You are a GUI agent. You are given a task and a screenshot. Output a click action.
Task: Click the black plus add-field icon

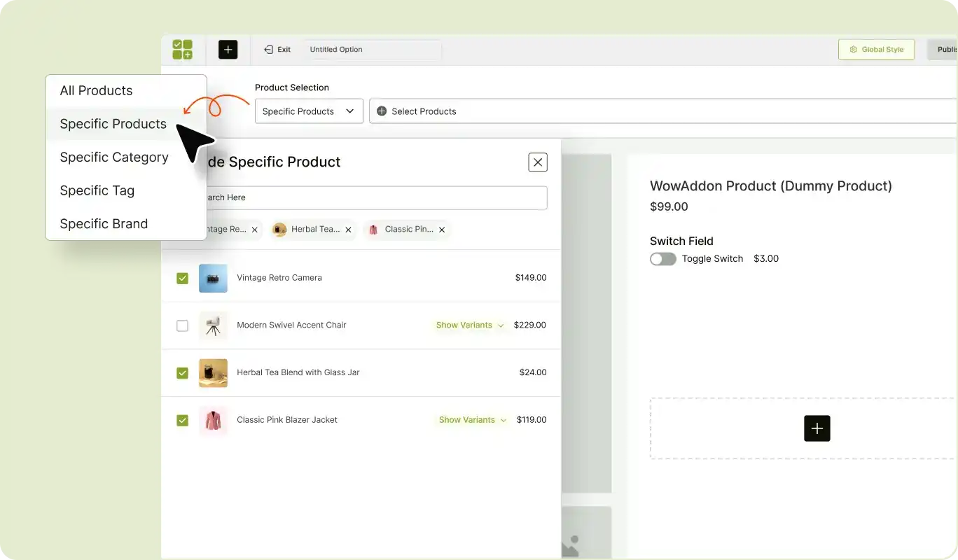[x=817, y=428]
